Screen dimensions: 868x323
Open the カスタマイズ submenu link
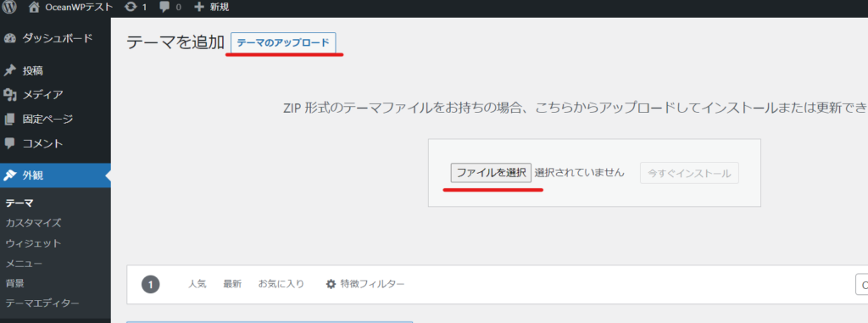pos(33,223)
